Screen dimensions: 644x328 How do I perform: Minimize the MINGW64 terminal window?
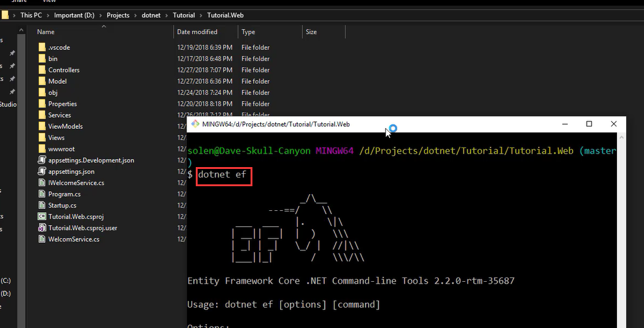565,124
